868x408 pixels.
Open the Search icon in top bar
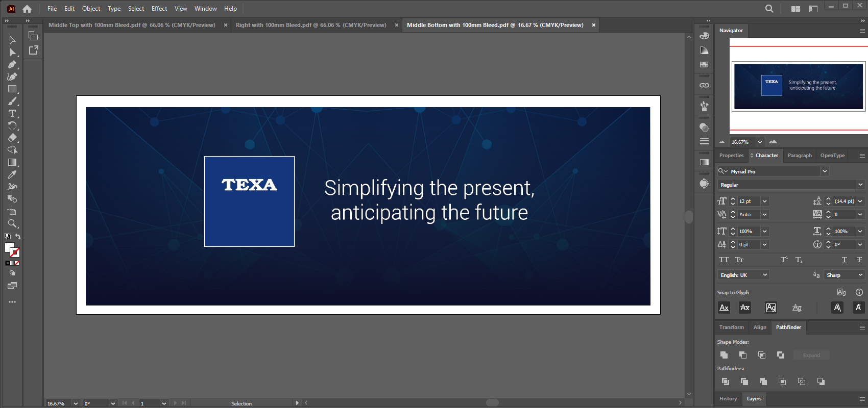[x=769, y=9]
